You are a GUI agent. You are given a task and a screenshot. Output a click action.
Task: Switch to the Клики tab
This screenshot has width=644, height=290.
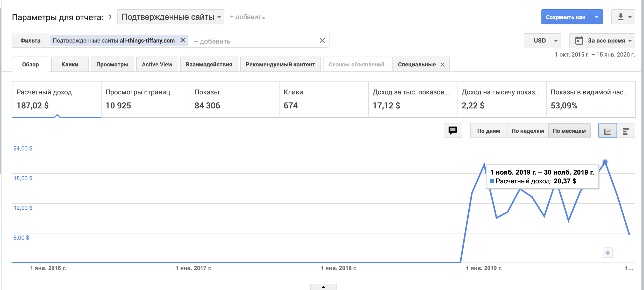pos(70,64)
